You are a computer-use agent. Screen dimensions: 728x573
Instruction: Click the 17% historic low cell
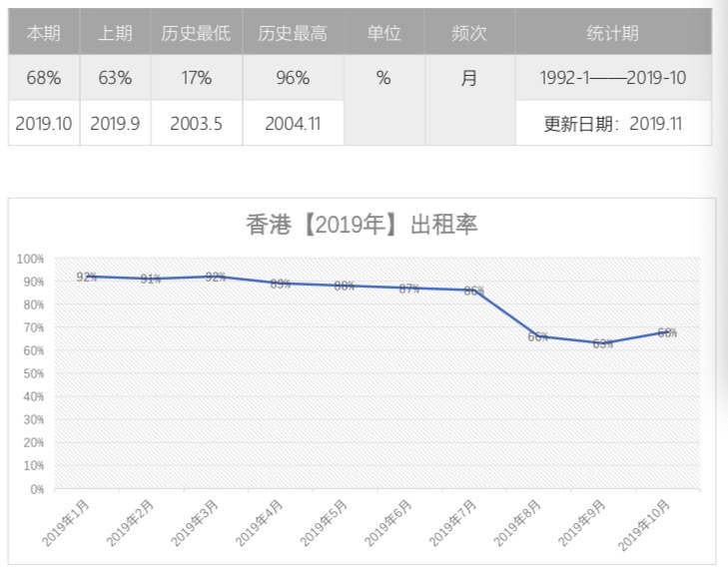pos(196,78)
